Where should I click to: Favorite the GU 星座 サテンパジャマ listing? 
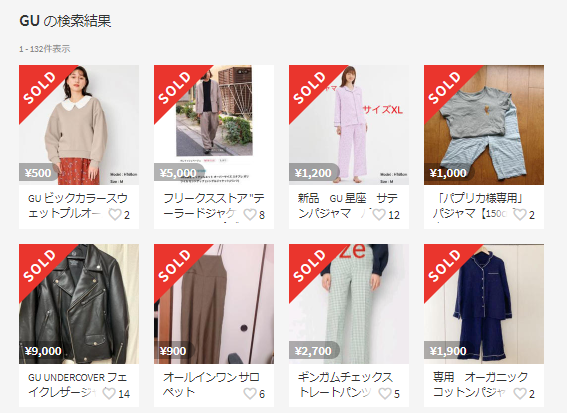tap(379, 214)
